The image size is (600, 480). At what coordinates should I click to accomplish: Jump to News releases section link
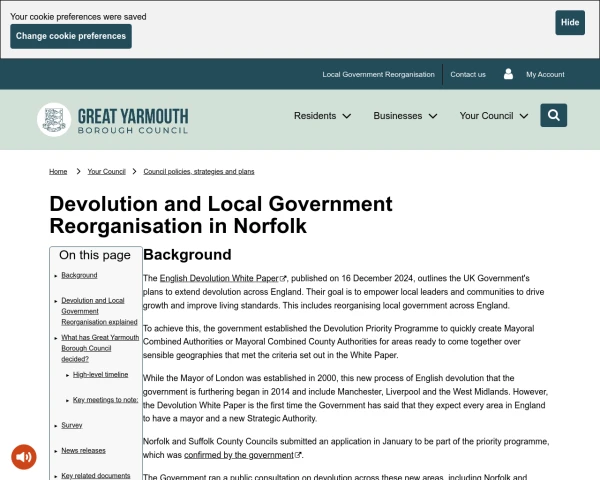83,450
